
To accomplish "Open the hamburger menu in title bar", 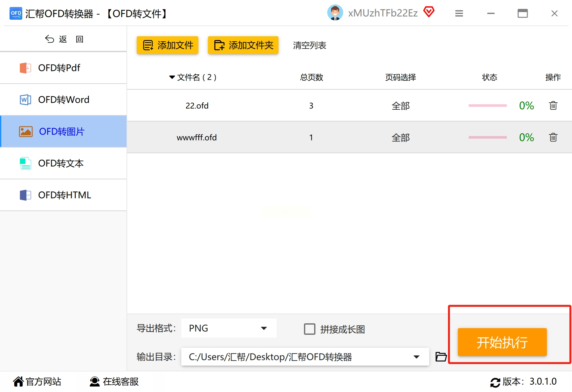I will pos(459,13).
